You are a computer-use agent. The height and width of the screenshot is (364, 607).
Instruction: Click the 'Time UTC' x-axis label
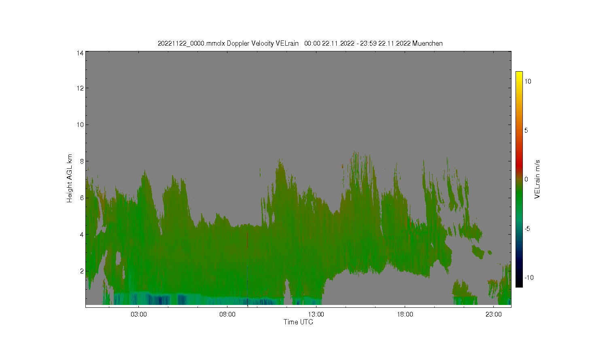coord(298,322)
